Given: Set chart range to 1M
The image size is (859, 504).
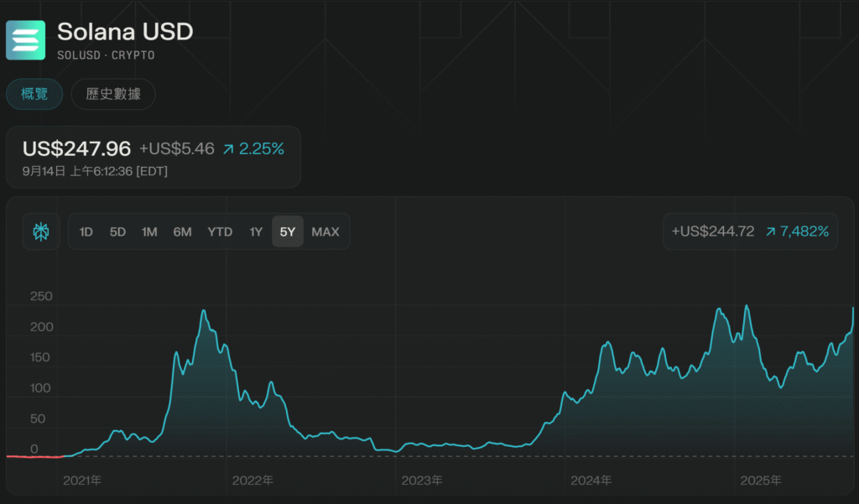Looking at the screenshot, I should [149, 231].
